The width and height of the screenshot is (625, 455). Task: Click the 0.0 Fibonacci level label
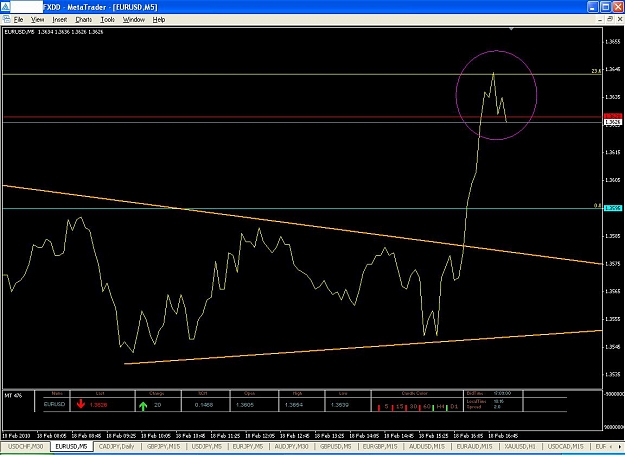point(597,206)
